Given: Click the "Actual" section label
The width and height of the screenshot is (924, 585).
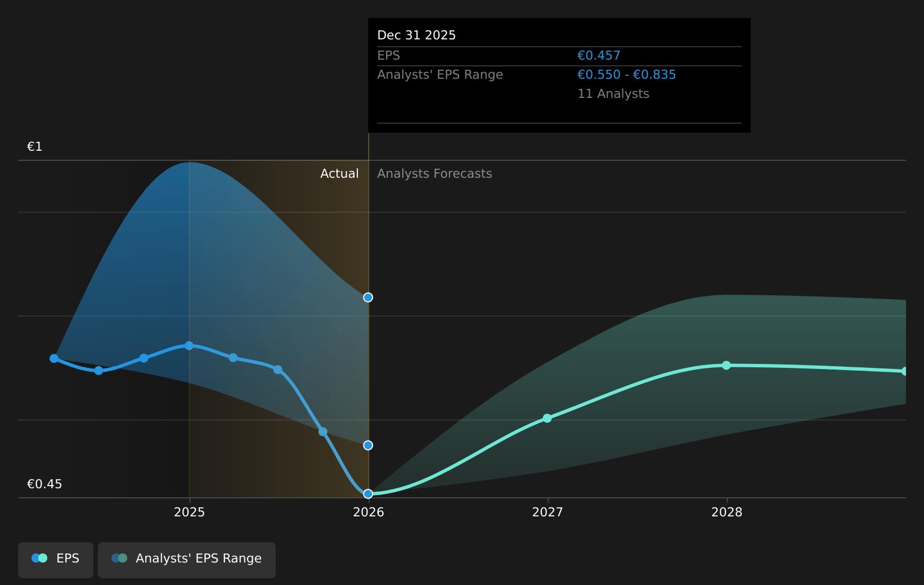Looking at the screenshot, I should [339, 174].
